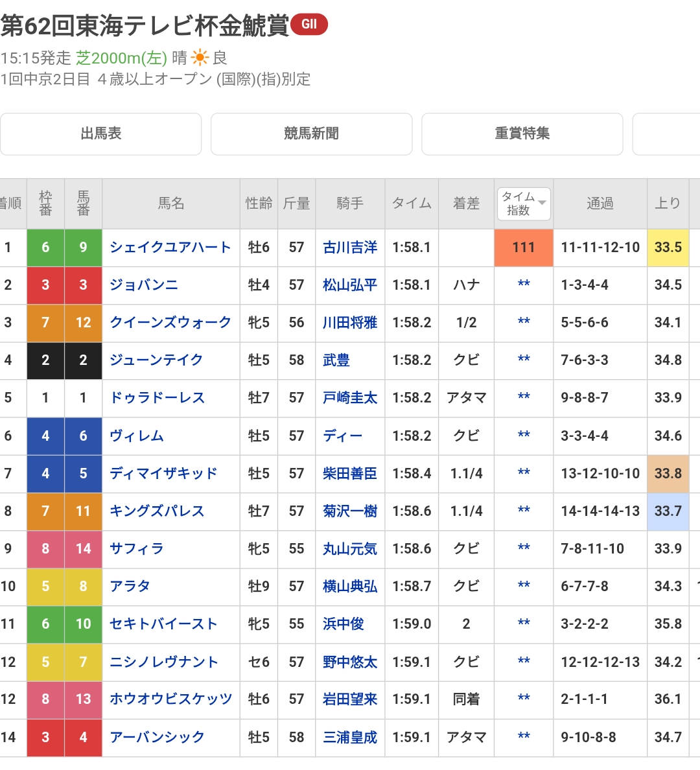This screenshot has height=770, width=700.
Task: Click the 馬名 column header
Action: pos(171,204)
